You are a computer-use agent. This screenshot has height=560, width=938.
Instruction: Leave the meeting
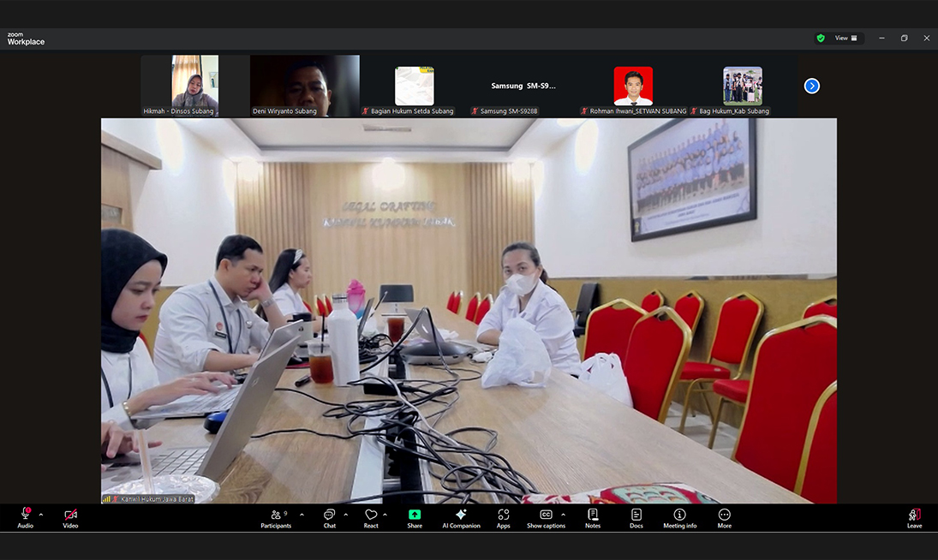point(914,516)
